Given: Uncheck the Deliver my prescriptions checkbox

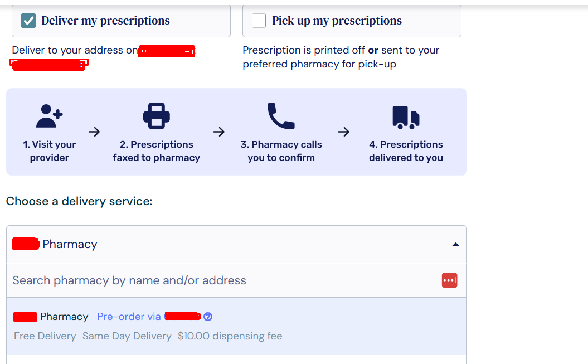Looking at the screenshot, I should [x=28, y=21].
